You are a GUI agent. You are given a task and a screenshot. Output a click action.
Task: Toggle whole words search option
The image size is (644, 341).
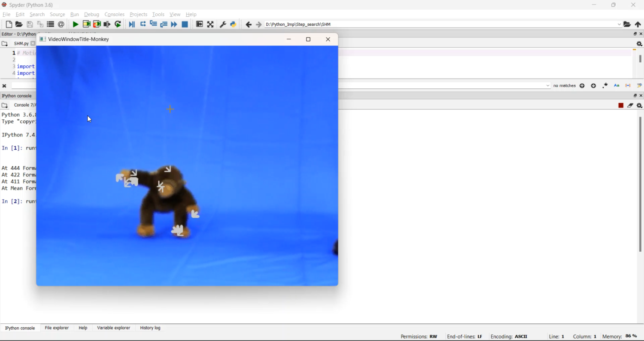(628, 86)
